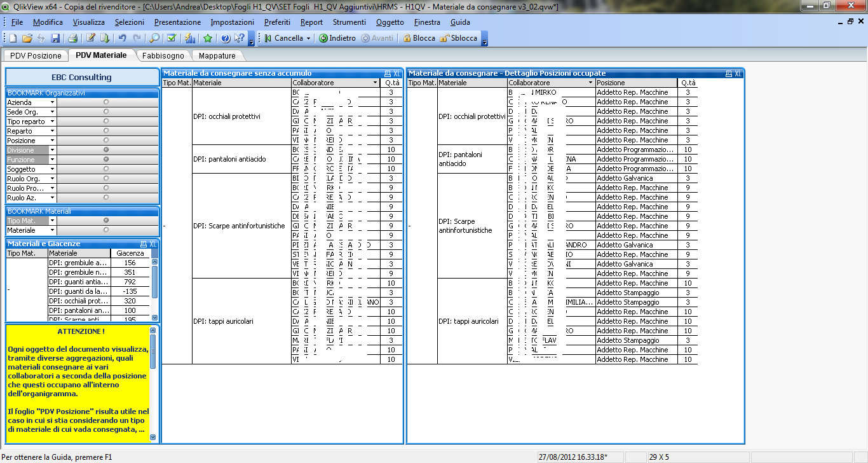
Task: Switch to the Mappature tab
Action: tap(217, 56)
